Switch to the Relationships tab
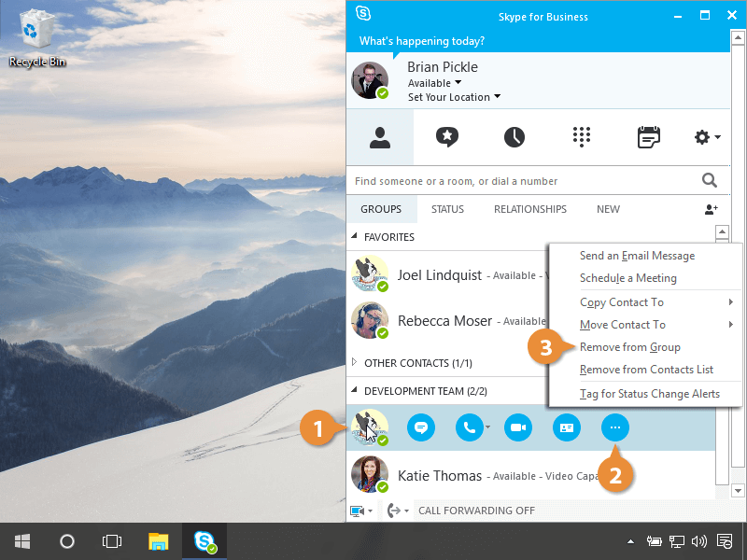This screenshot has width=747, height=560. click(x=529, y=209)
